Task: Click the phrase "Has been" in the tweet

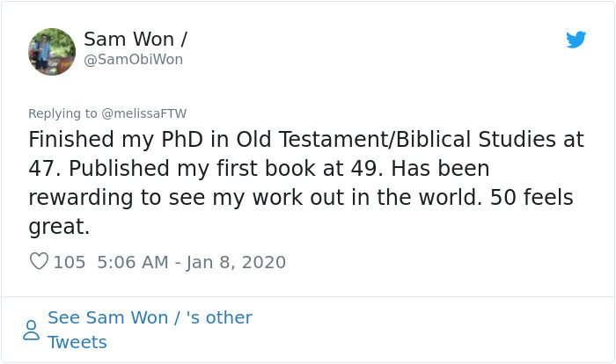Action: click(447, 169)
